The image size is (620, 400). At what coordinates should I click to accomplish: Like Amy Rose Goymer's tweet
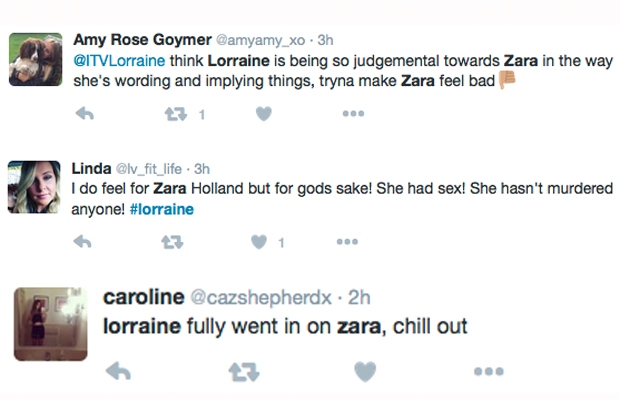tap(264, 114)
